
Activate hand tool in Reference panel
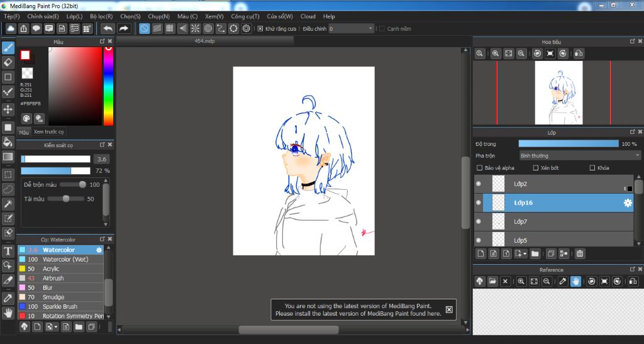coord(575,281)
